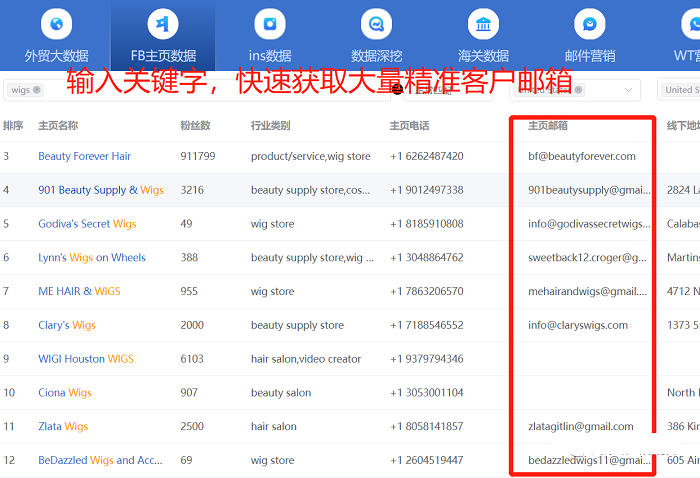The height and width of the screenshot is (478, 700).
Task: Click the 行业类别 column header
Action: (270, 125)
